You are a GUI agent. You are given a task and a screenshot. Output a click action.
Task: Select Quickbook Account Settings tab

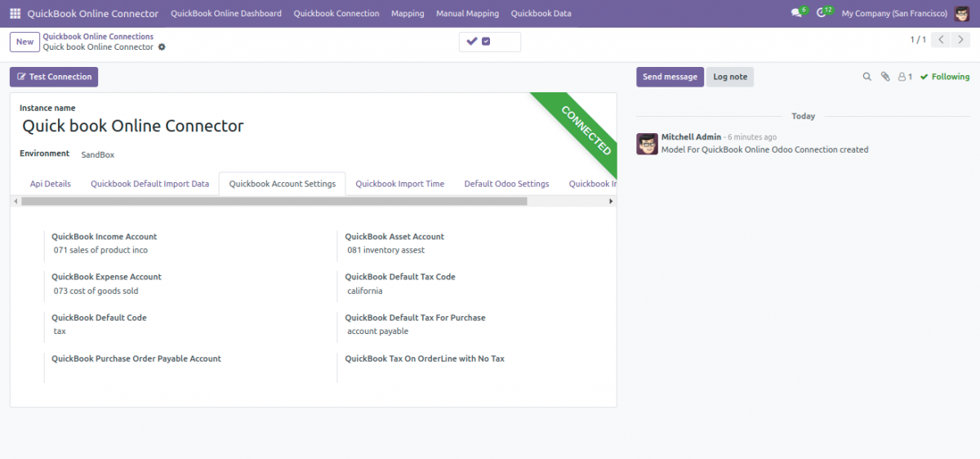pos(283,184)
